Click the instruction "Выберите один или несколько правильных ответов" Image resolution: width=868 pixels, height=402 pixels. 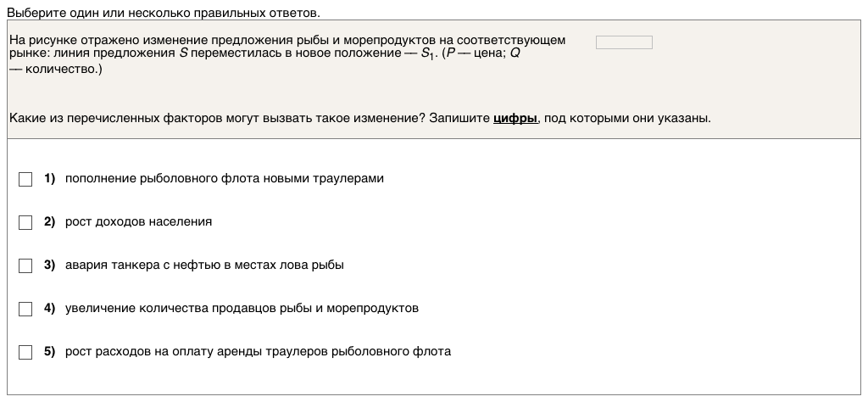[x=164, y=13]
